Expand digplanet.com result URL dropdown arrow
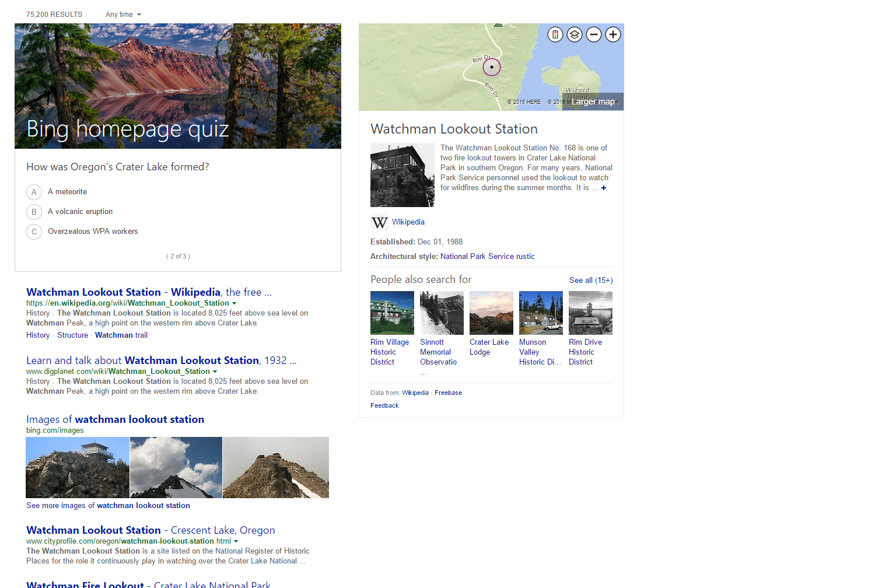The image size is (882, 588). coord(215,372)
